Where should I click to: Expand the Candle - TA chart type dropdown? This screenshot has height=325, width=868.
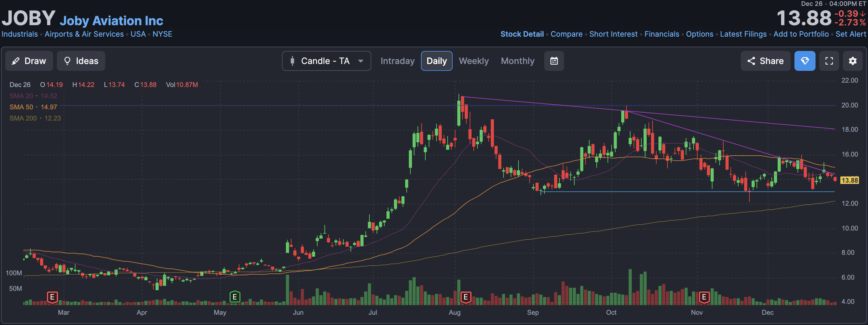click(326, 61)
